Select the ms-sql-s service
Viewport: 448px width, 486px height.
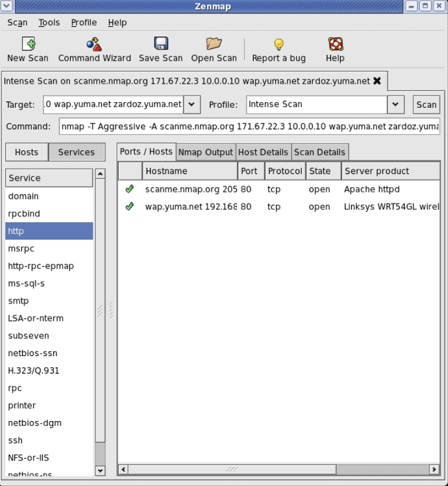pyautogui.click(x=49, y=283)
